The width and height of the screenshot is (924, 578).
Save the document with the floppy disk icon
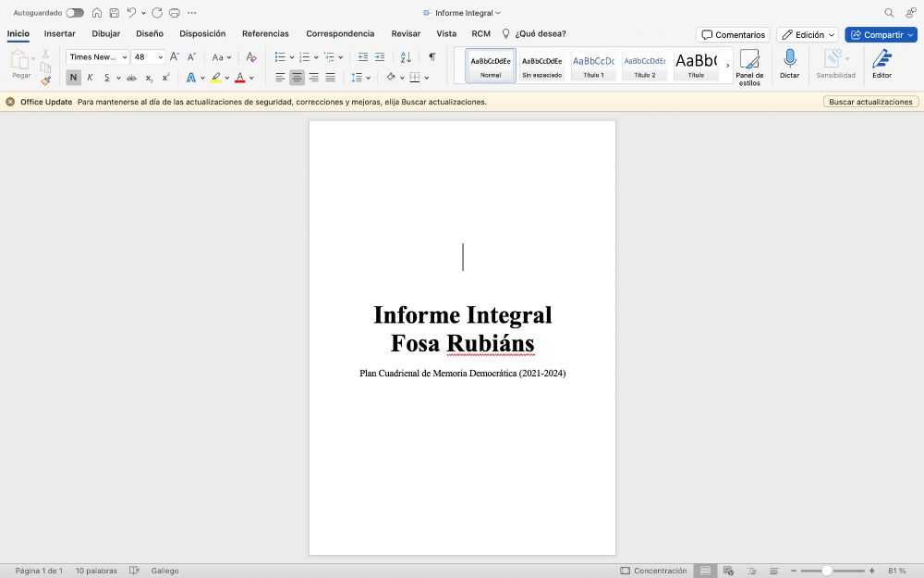click(x=115, y=12)
